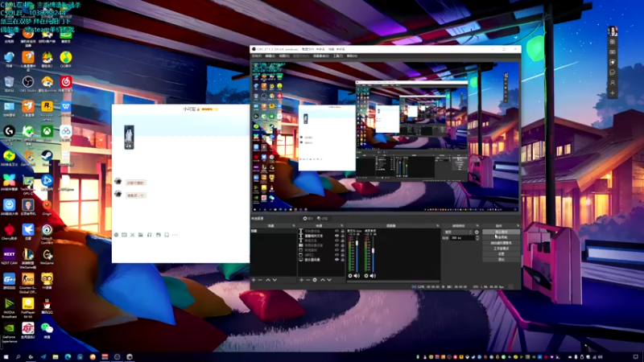Toggle visibility of the video capture device source
This screenshot has width=644, height=362.
[x=336, y=245]
